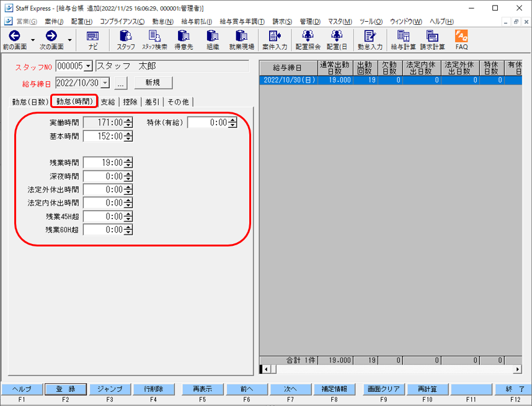Open the dropdown arrow beside 次の画面

pos(69,40)
